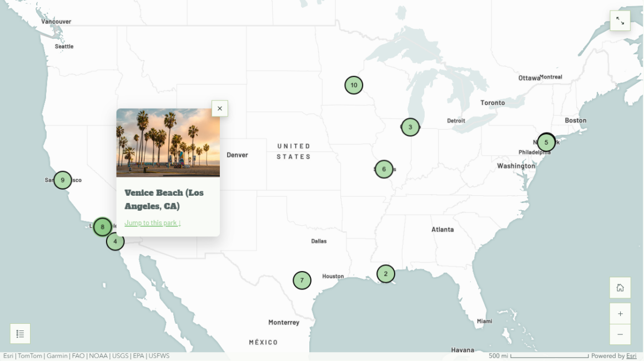Select map marker number 6
Viewport: 644px width, 361px height.
[384, 169]
